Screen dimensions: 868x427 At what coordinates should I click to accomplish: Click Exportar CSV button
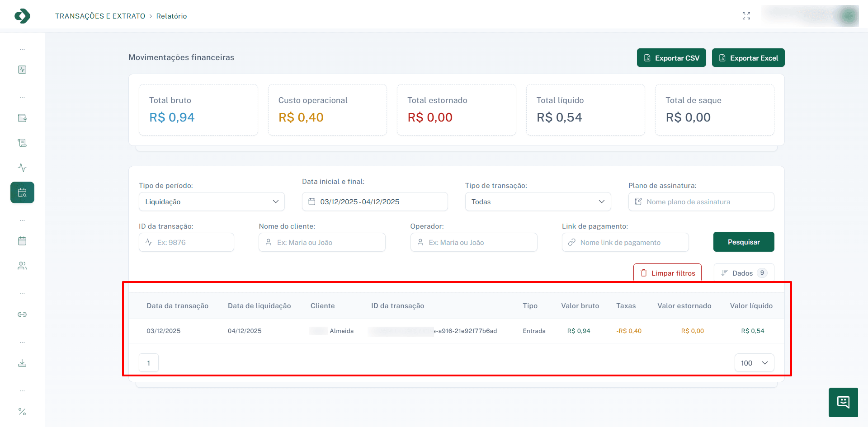[x=671, y=58]
